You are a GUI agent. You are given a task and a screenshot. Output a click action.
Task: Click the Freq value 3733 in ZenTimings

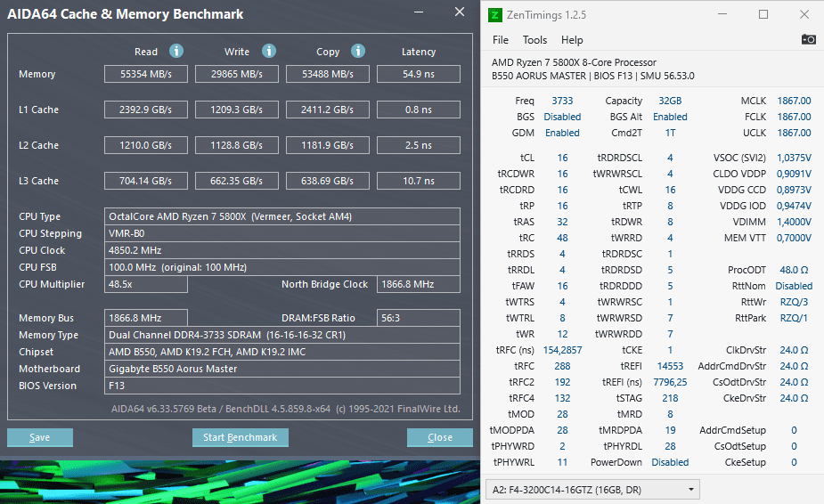[x=562, y=101]
